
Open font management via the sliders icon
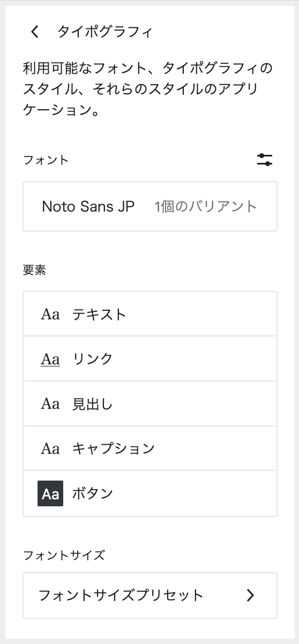[265, 160]
